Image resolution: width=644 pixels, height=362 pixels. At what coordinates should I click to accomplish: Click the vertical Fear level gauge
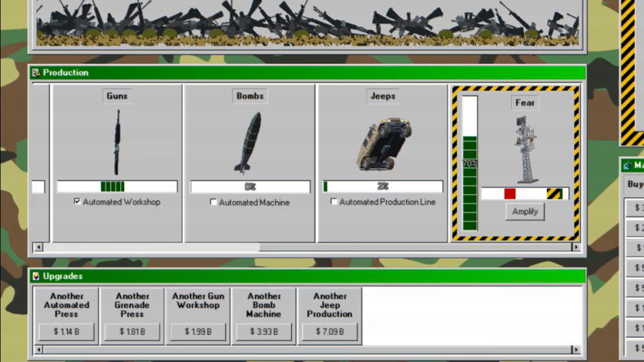click(x=470, y=164)
